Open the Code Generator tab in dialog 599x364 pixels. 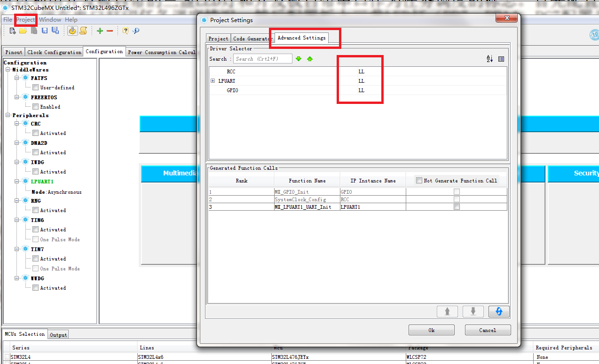click(252, 39)
